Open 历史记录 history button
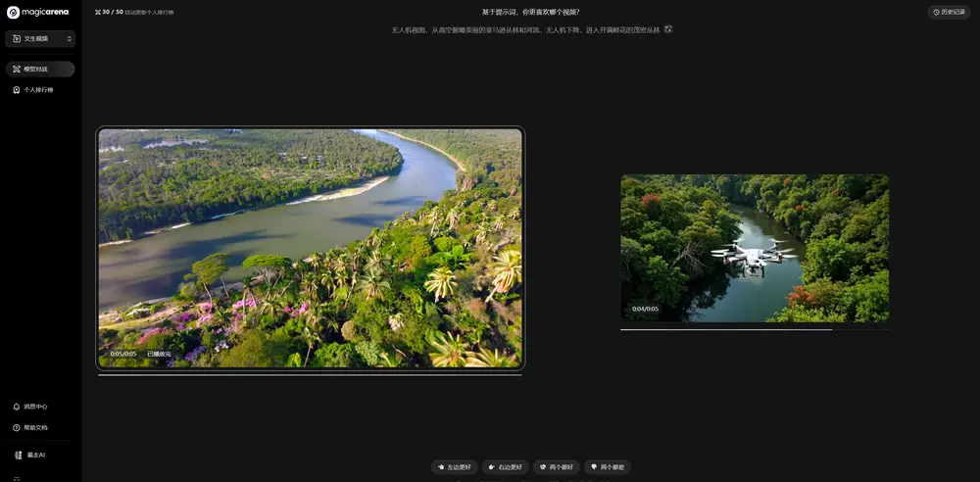The width and height of the screenshot is (980, 482). pos(949,12)
